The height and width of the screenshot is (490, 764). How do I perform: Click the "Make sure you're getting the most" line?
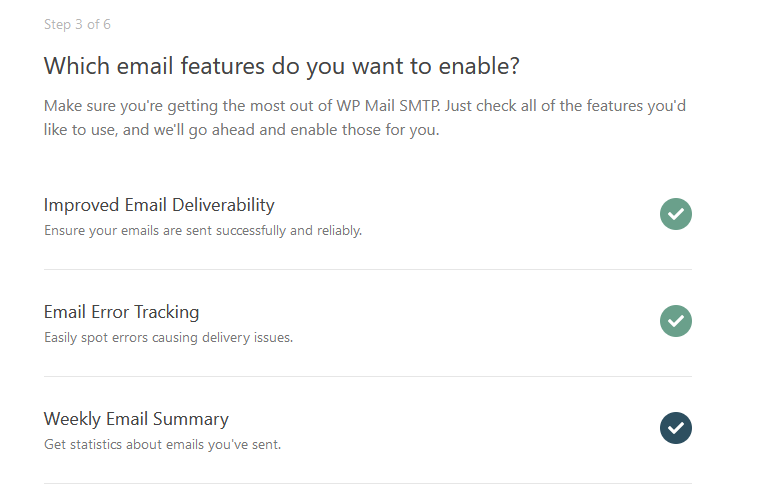click(364, 106)
